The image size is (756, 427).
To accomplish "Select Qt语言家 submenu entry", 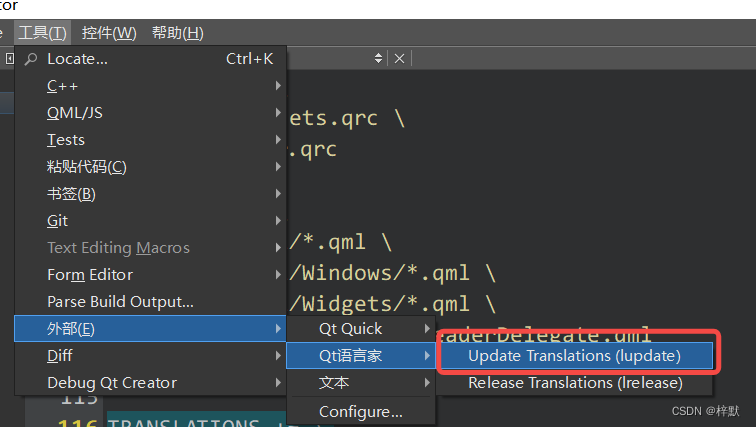I will point(361,356).
